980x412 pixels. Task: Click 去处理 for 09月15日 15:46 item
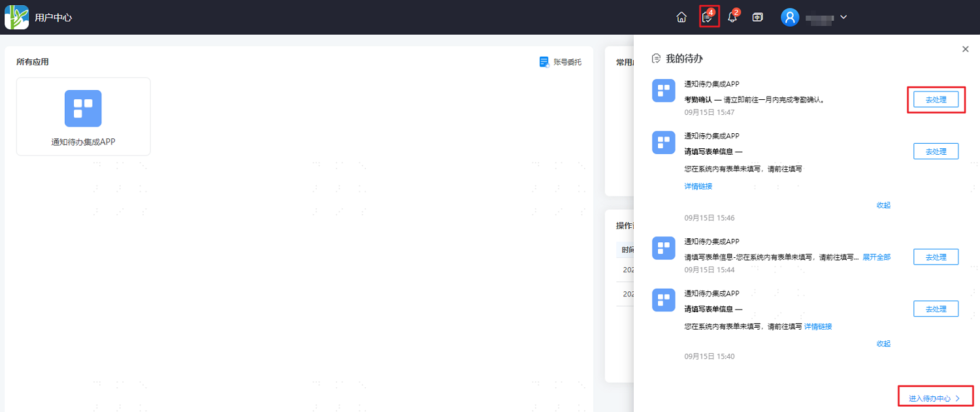point(936,151)
